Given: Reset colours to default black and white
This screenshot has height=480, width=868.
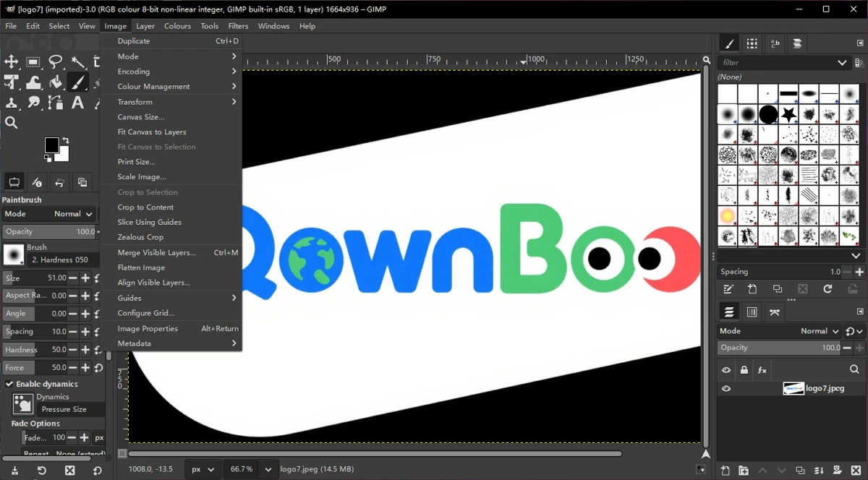Looking at the screenshot, I should click(48, 158).
